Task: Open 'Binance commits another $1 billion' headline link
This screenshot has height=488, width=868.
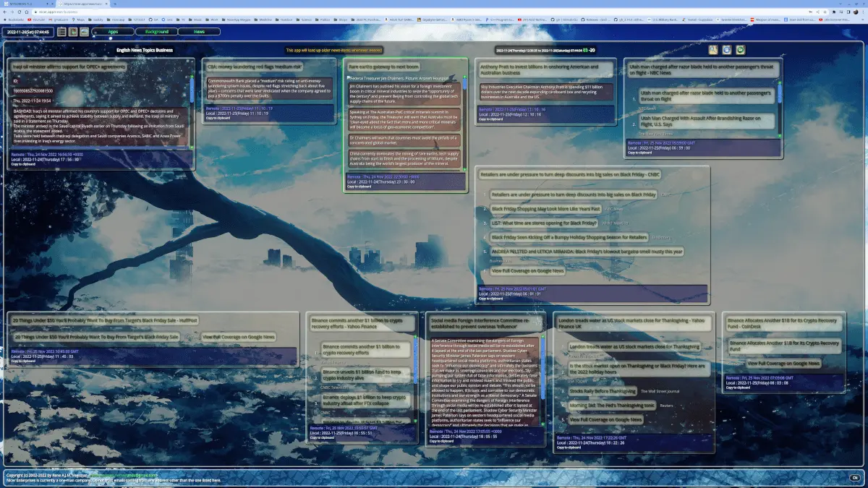Action: [365, 350]
